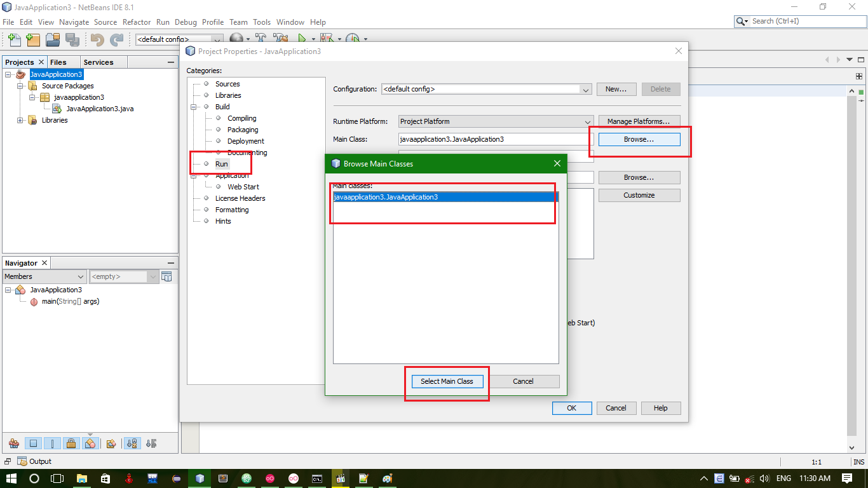The width and height of the screenshot is (868, 488).
Task: Switch to the Files tab
Action: click(x=58, y=62)
